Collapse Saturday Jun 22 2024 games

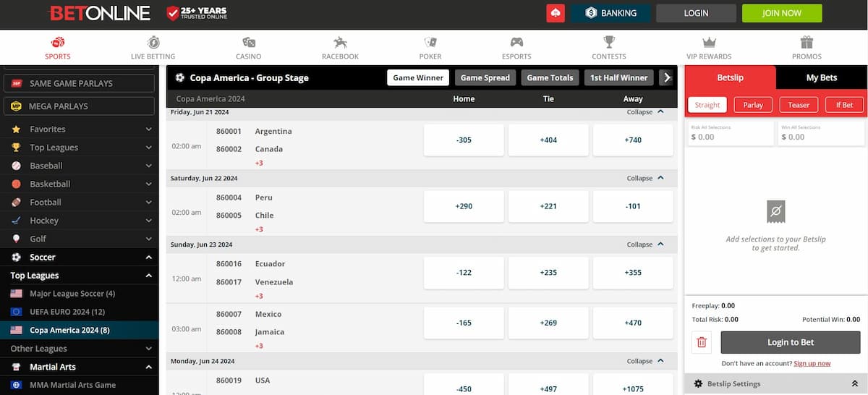pos(645,178)
